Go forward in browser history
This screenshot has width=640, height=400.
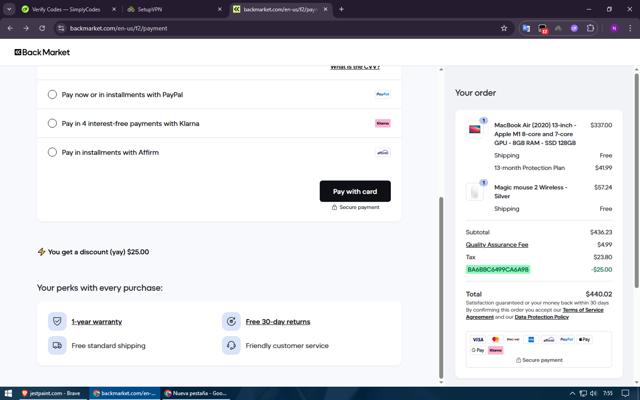pyautogui.click(x=26, y=28)
